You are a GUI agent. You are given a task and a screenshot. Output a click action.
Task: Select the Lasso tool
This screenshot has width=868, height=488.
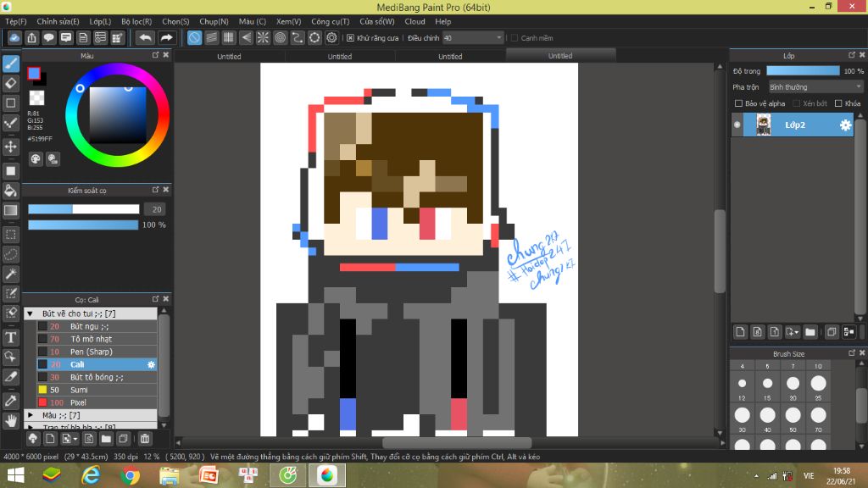coord(11,254)
